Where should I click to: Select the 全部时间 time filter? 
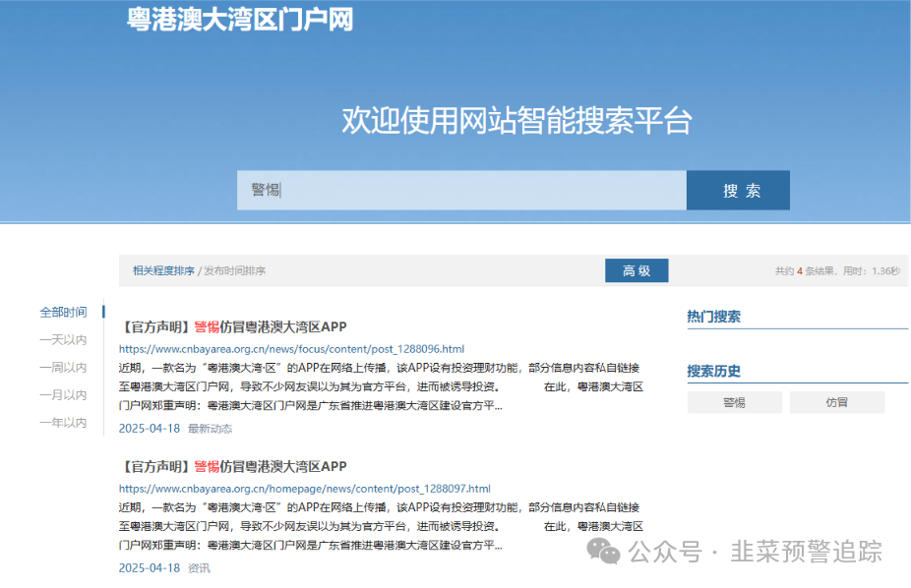pyautogui.click(x=63, y=312)
